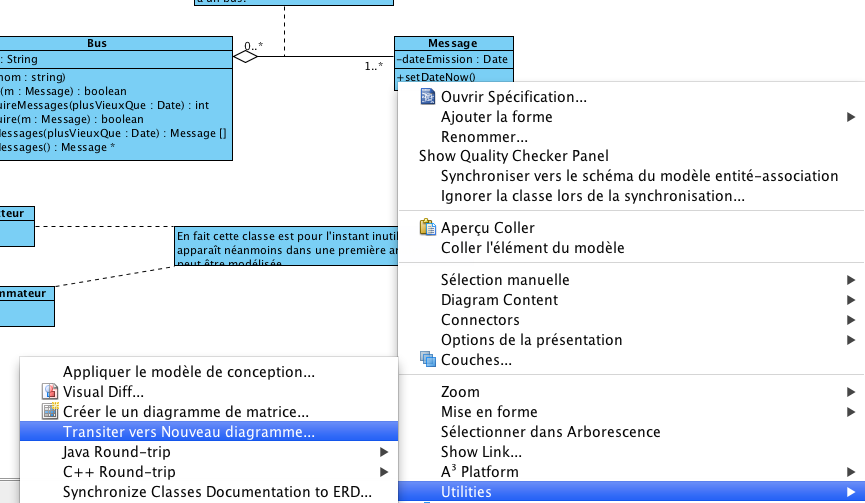Select Renommer... from the context menu

pos(484,137)
